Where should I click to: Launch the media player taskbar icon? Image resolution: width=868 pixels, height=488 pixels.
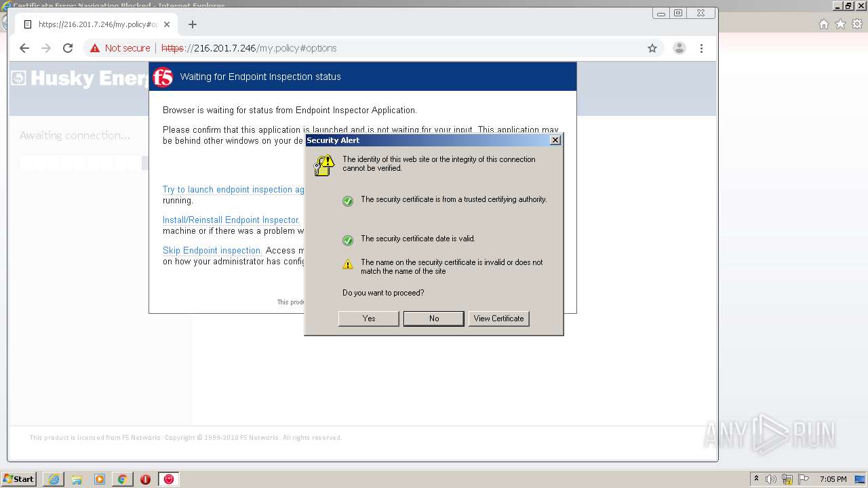point(100,479)
